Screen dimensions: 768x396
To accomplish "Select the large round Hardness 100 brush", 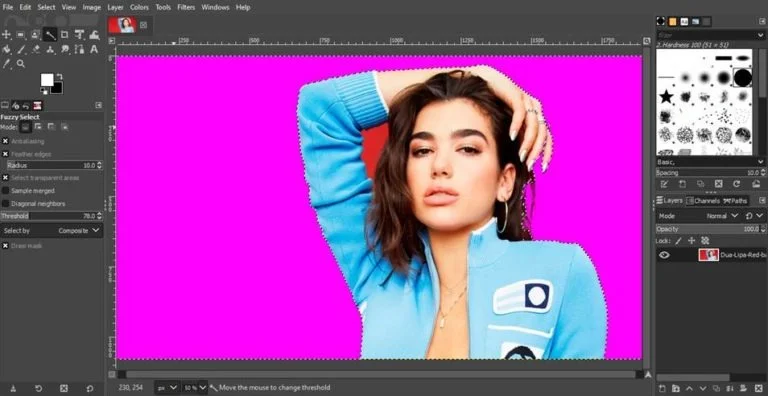I will (x=743, y=77).
